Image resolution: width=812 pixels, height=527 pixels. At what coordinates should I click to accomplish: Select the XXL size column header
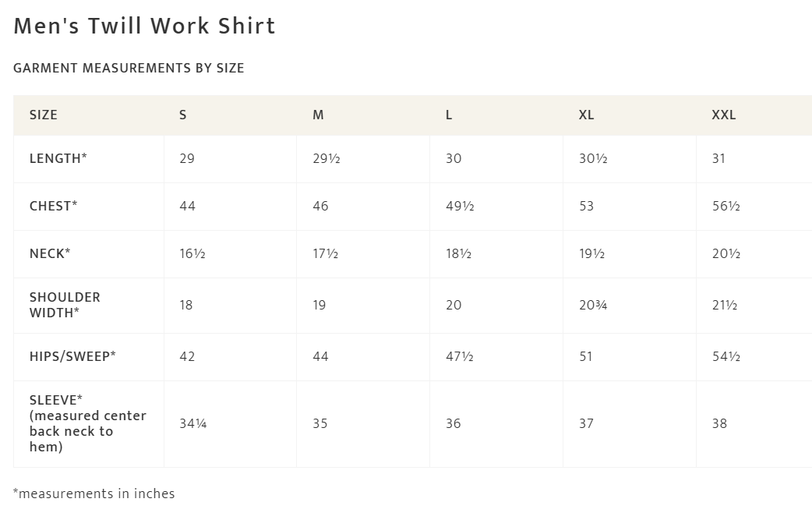(x=723, y=115)
